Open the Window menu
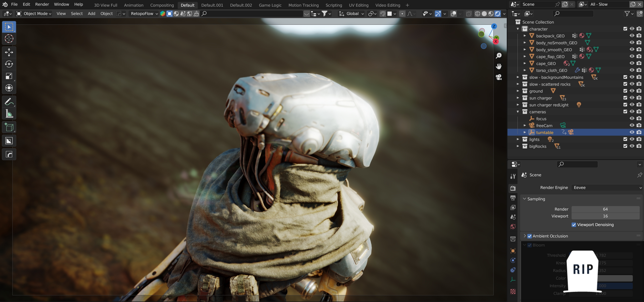Viewport: 644px width, 302px height. point(61,5)
